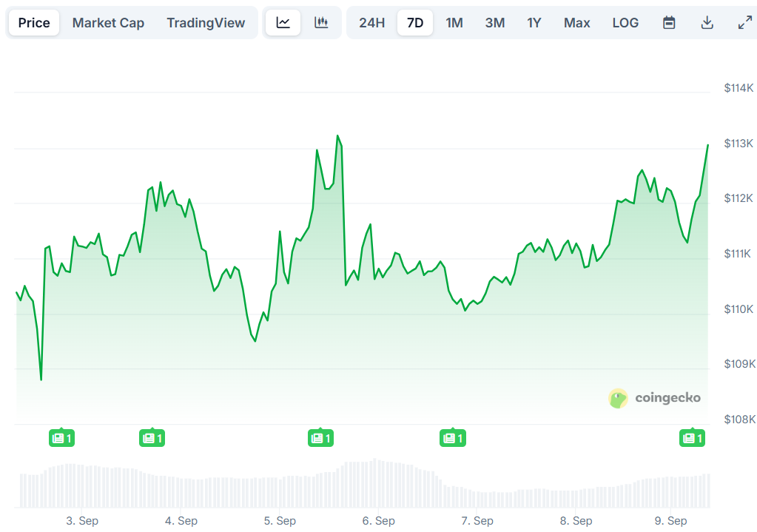Click the $112K axis label
This screenshot has width=757, height=532.
[739, 198]
